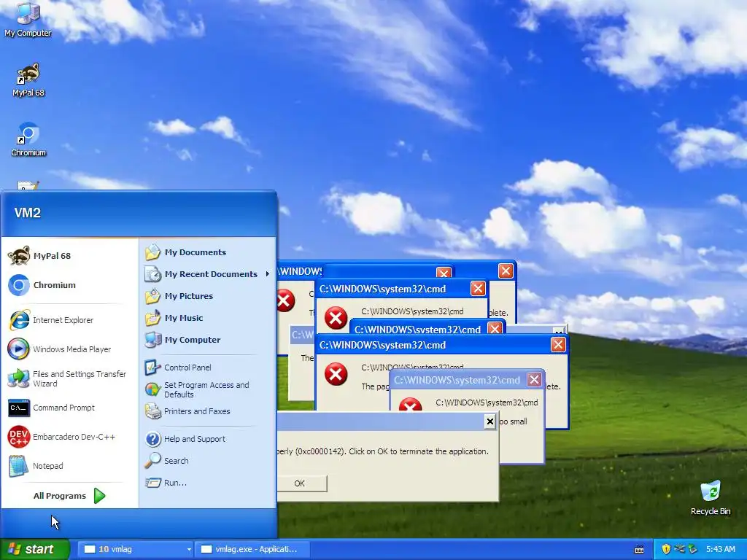
Task: Select MyPal 68 desktop shortcut
Action: [x=28, y=79]
